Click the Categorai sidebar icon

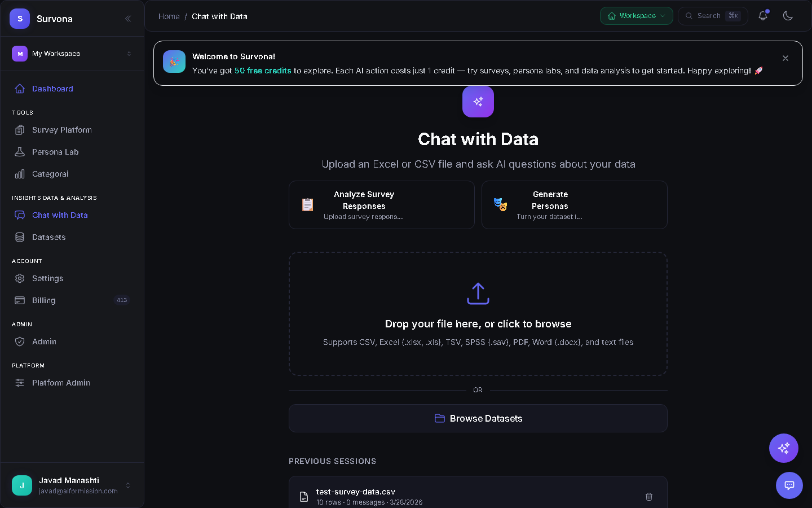[x=19, y=174]
